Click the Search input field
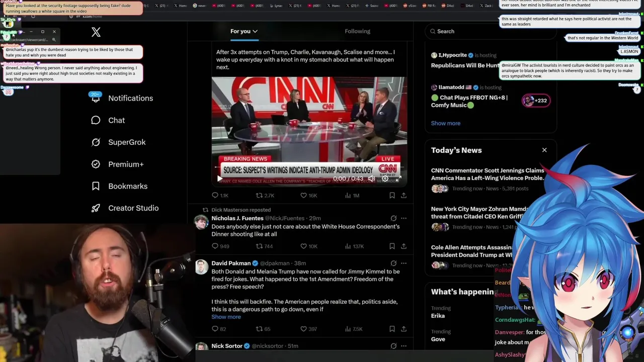This screenshot has width=644, height=362. pyautogui.click(x=491, y=31)
